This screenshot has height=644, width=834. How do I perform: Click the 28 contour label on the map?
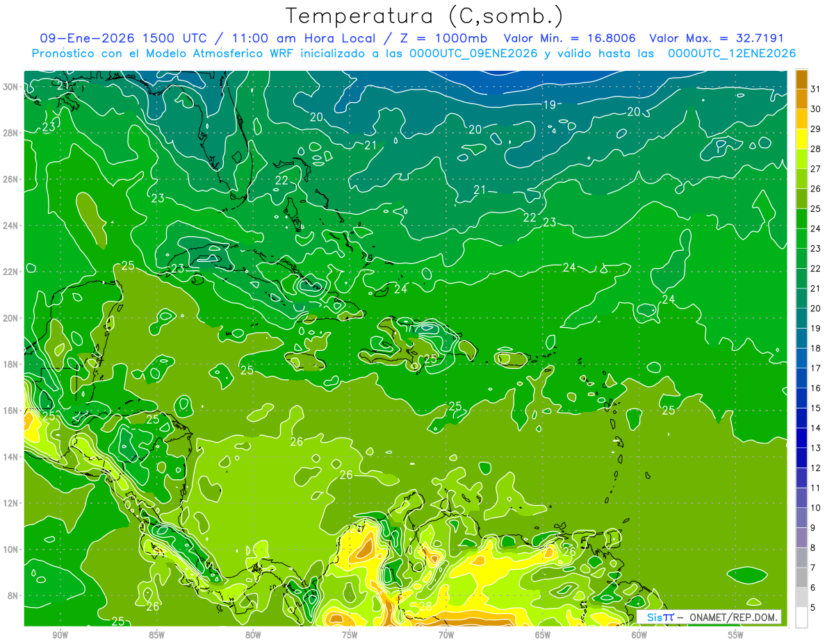coord(425,606)
